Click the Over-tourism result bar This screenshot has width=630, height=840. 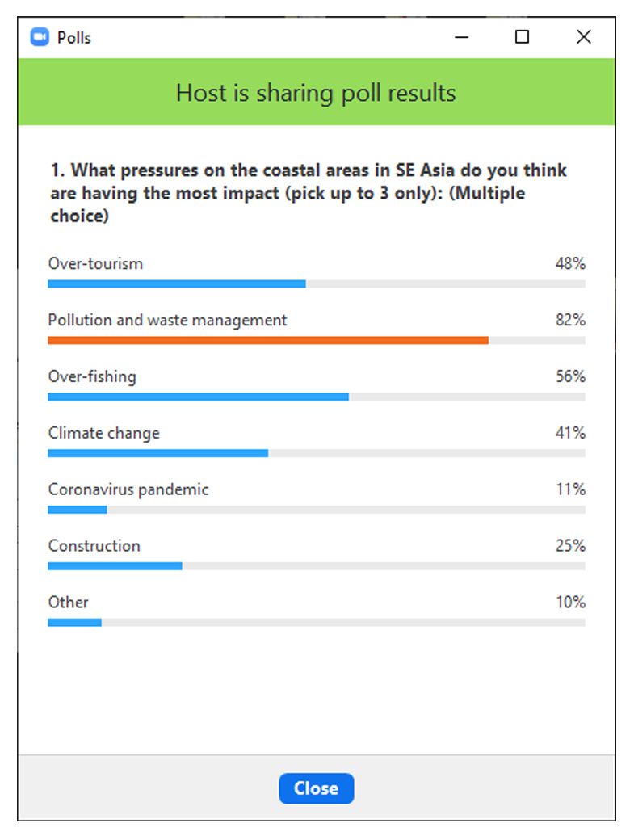[x=177, y=283]
